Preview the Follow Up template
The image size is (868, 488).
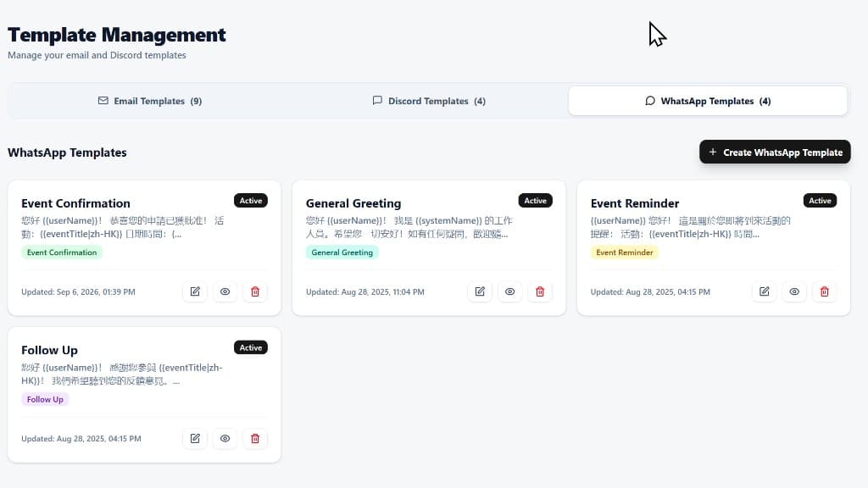225,438
